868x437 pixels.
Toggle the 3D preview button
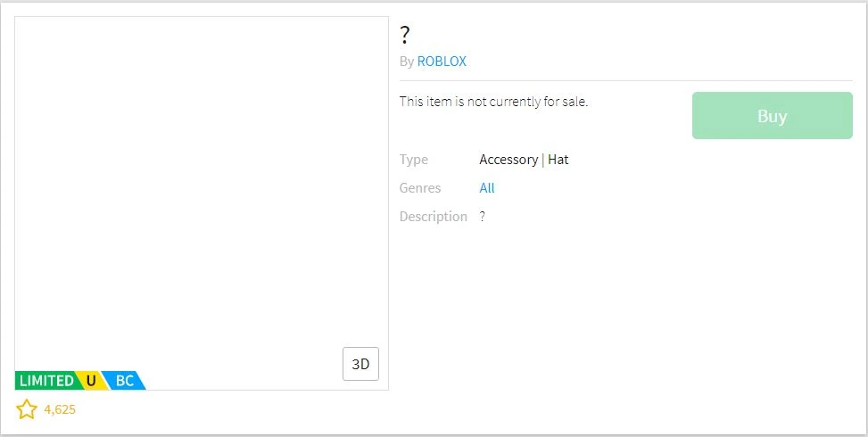pos(360,364)
